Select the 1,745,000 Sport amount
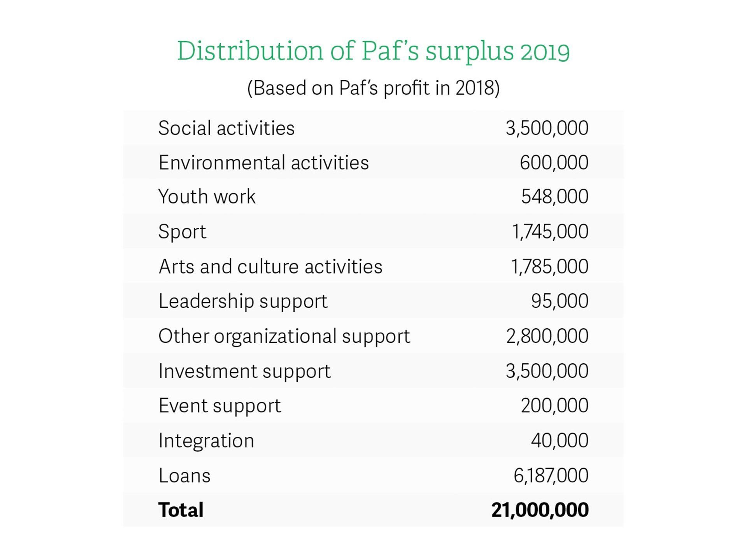The image size is (747, 560). point(550,232)
